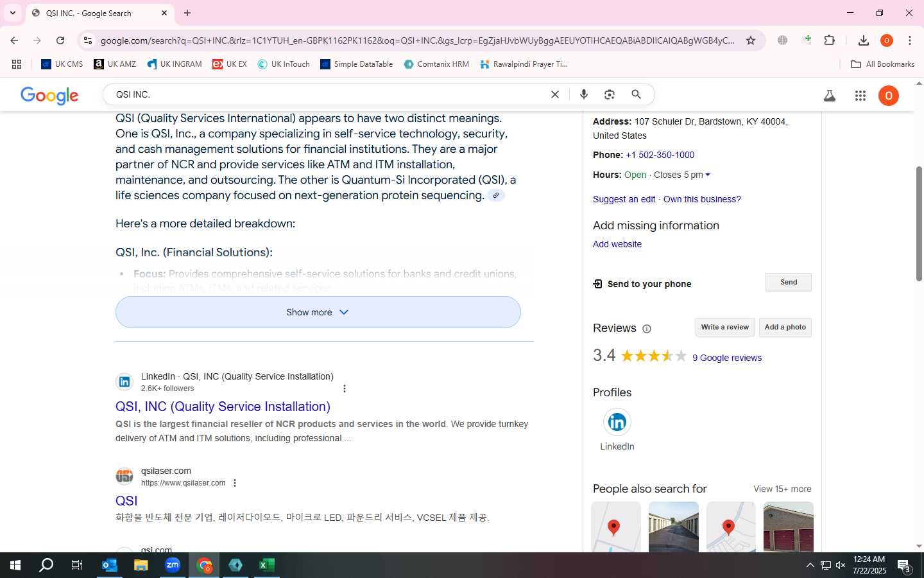This screenshot has width=924, height=578.
Task: Open Google apps grid
Action: coord(860,96)
